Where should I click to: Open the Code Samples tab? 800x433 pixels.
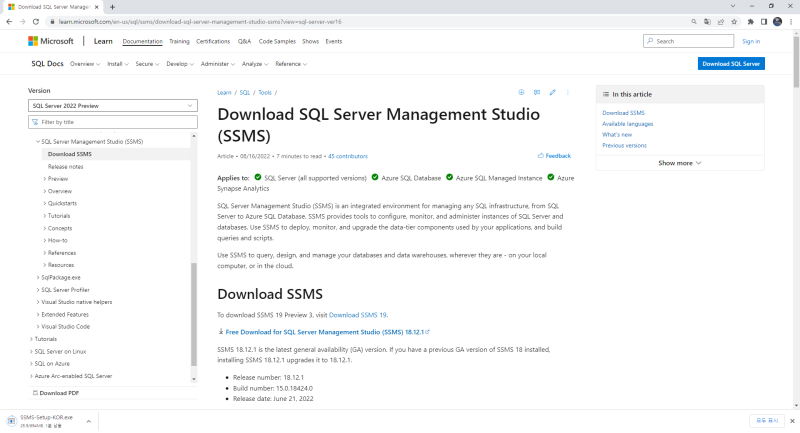click(x=277, y=41)
